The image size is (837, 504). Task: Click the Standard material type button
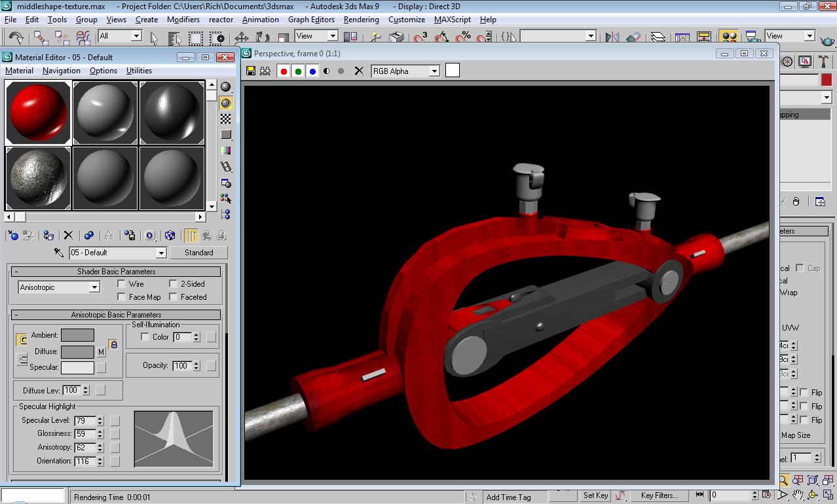pos(198,253)
